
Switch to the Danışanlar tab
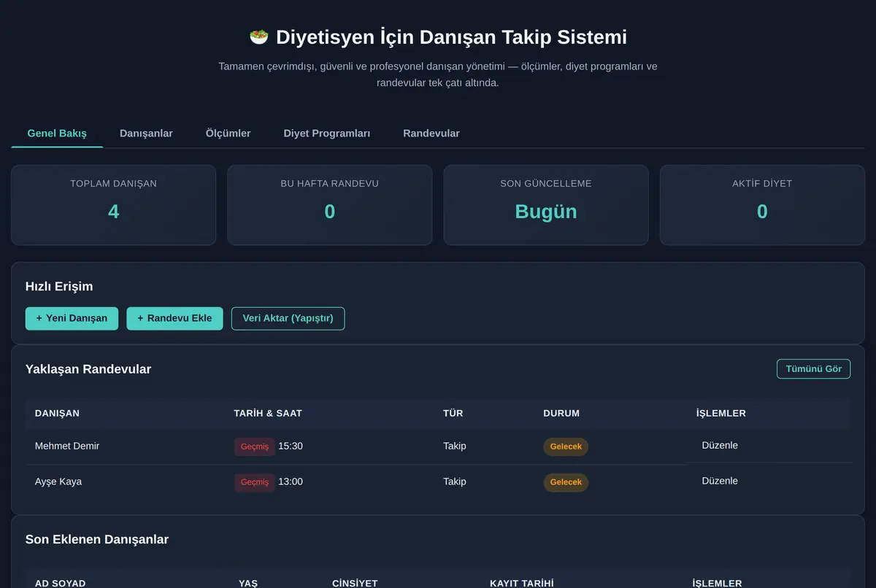pyautogui.click(x=146, y=134)
